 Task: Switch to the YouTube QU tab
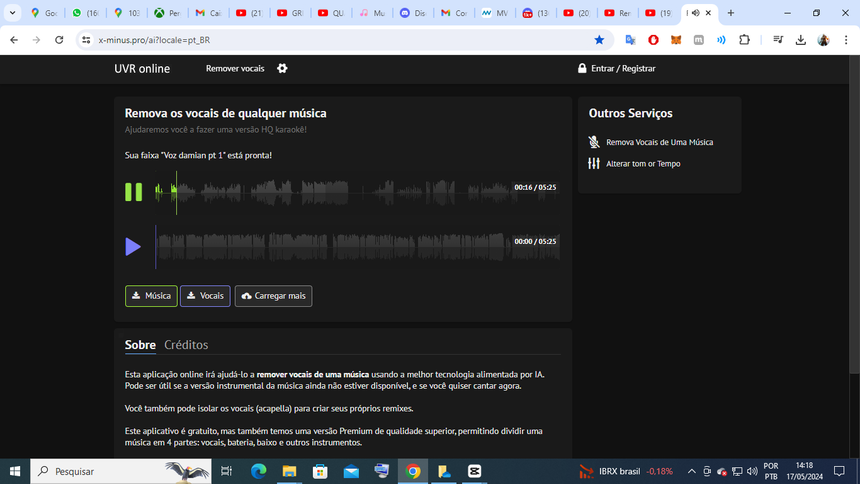[x=332, y=13]
